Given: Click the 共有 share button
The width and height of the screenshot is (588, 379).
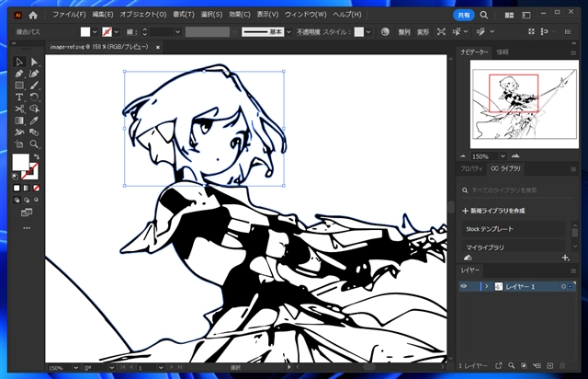Looking at the screenshot, I should click(464, 16).
